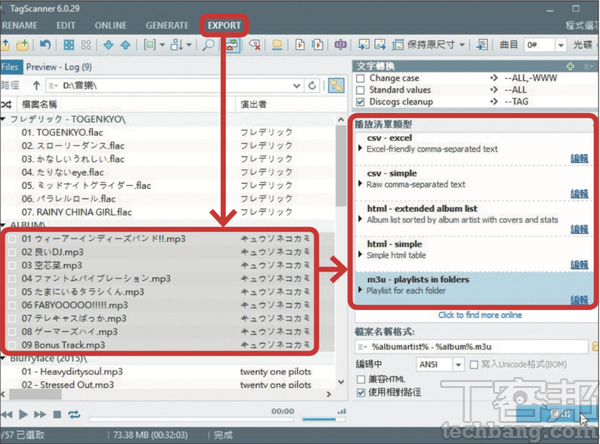This screenshot has width=600, height=444.
Task: Start playback with the play button
Action: 23,415
